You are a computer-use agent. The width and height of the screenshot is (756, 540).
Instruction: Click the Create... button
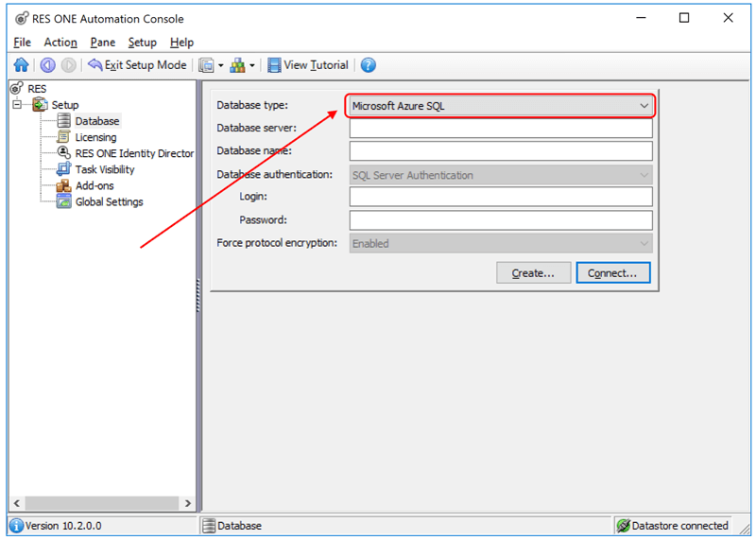533,273
